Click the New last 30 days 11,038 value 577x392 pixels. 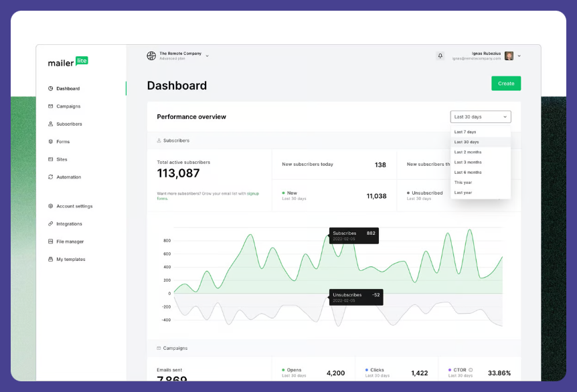376,196
